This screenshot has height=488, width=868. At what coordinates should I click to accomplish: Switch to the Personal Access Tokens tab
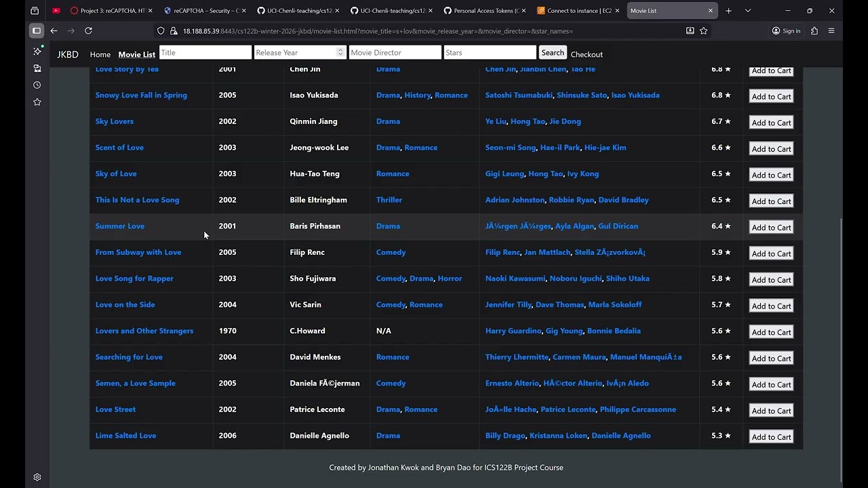(x=485, y=11)
